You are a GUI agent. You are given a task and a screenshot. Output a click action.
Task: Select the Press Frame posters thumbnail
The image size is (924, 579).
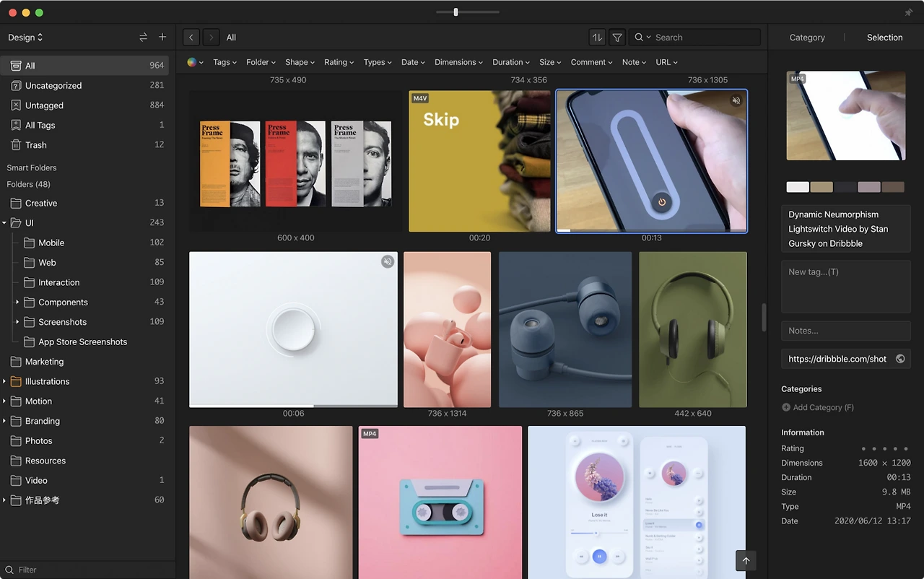(296, 161)
